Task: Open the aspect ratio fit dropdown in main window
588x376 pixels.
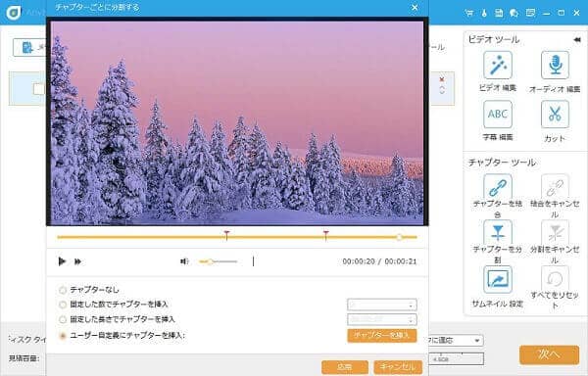Action: (456, 340)
